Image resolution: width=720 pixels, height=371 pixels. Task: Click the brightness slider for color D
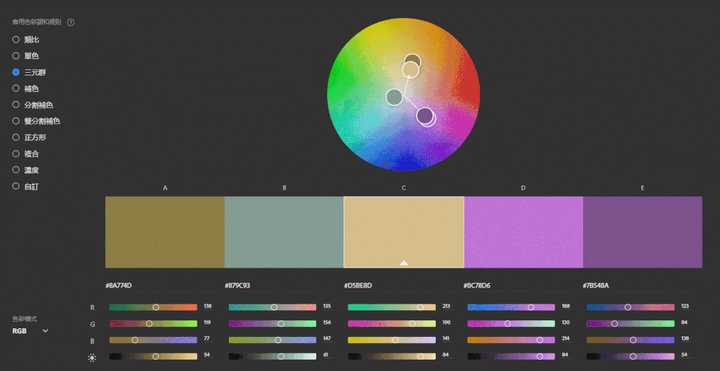pyautogui.click(x=511, y=356)
